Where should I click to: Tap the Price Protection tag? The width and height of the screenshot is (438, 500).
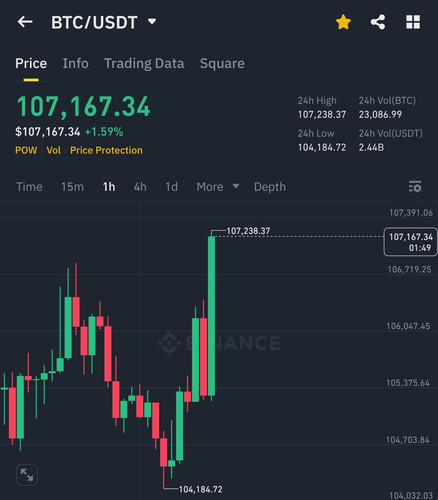106,150
